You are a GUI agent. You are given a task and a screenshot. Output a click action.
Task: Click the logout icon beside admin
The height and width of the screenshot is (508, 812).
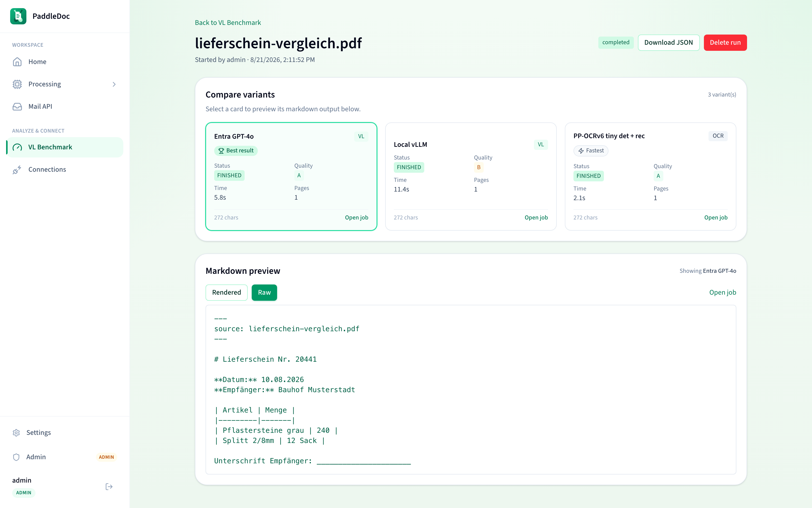click(109, 486)
